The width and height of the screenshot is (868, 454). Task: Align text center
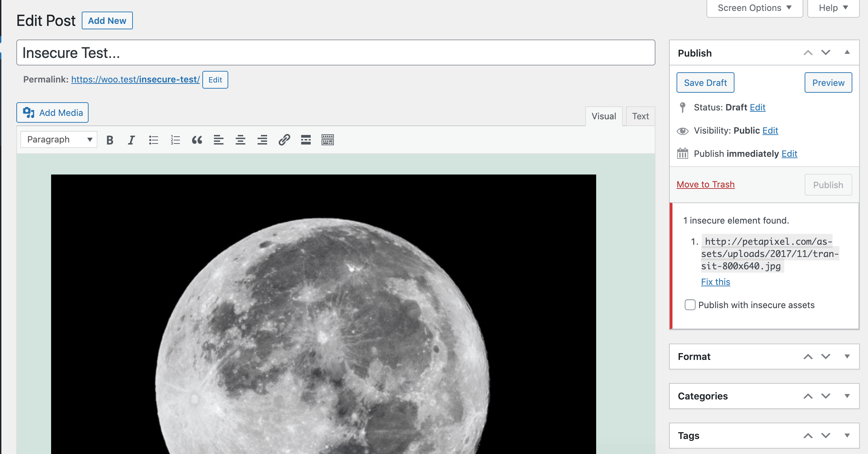[241, 140]
